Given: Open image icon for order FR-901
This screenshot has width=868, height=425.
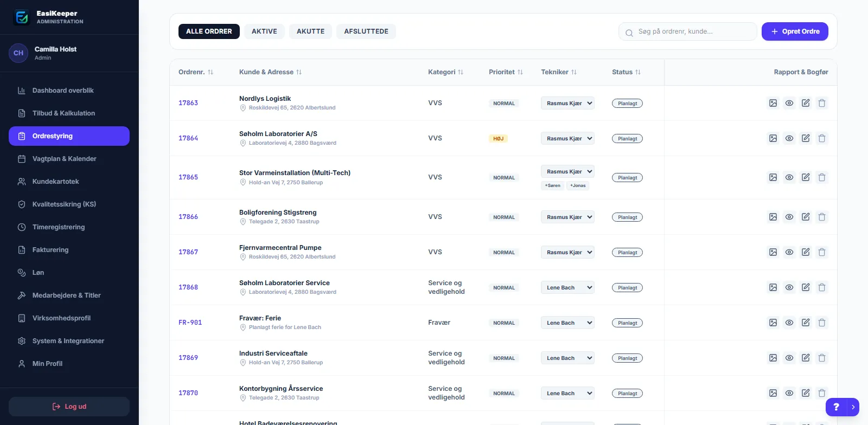Looking at the screenshot, I should [x=773, y=323].
